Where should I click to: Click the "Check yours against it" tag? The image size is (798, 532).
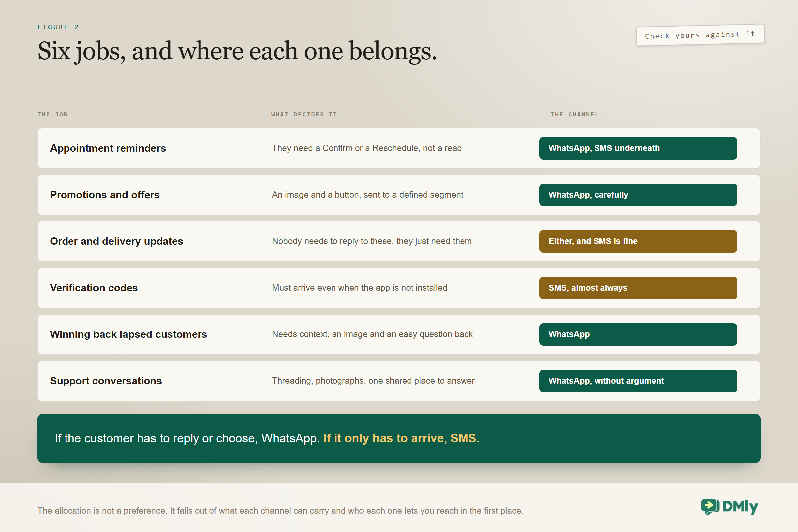point(700,35)
